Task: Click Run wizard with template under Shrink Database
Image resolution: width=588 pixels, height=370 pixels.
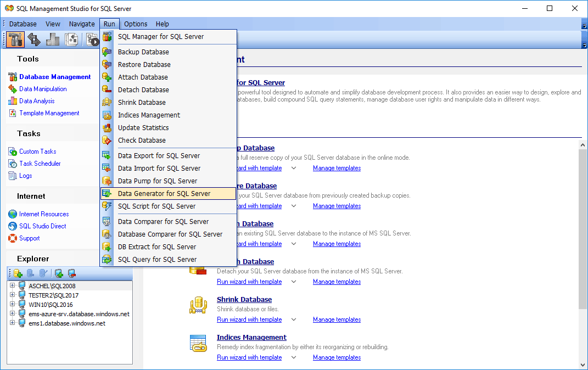Action: (x=249, y=319)
